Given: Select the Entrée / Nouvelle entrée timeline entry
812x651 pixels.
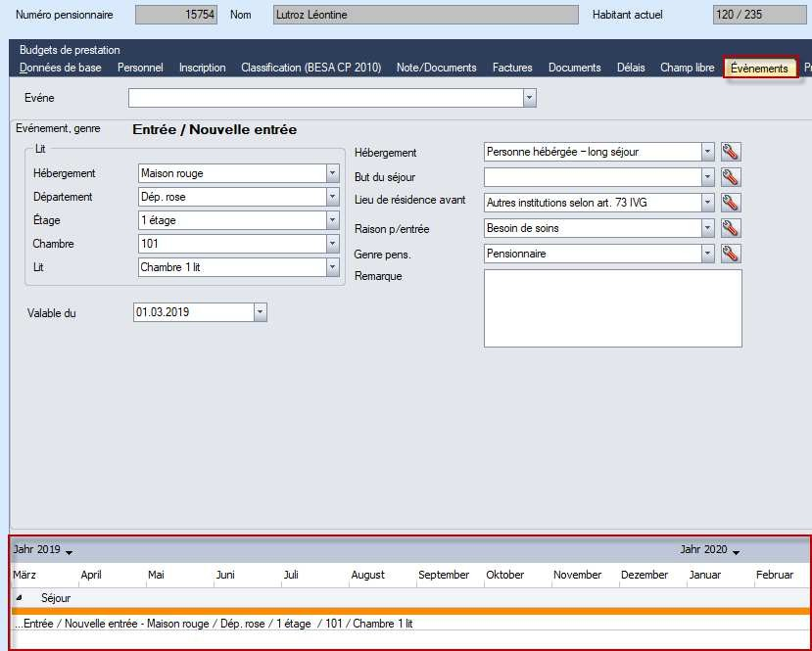Looking at the screenshot, I should click(x=214, y=624).
